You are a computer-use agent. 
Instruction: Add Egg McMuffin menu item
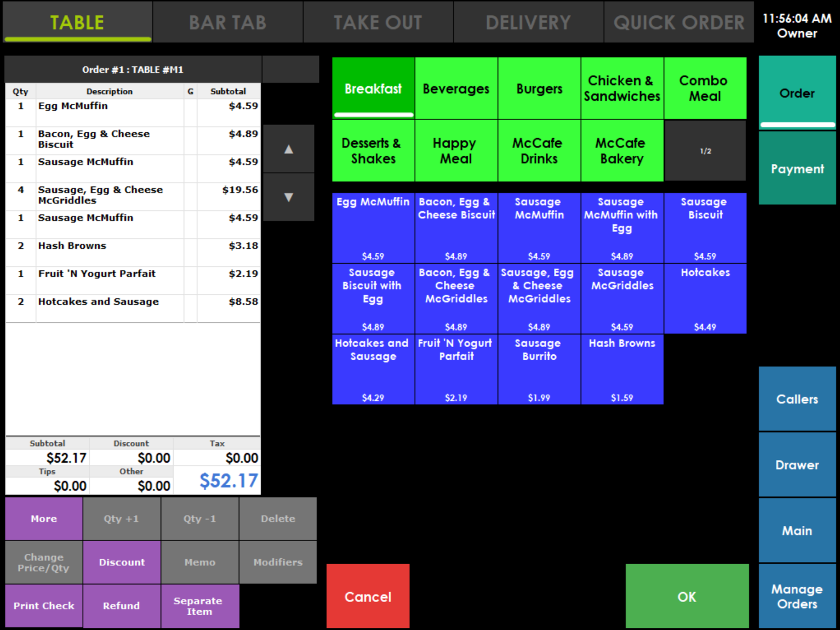coord(373,228)
